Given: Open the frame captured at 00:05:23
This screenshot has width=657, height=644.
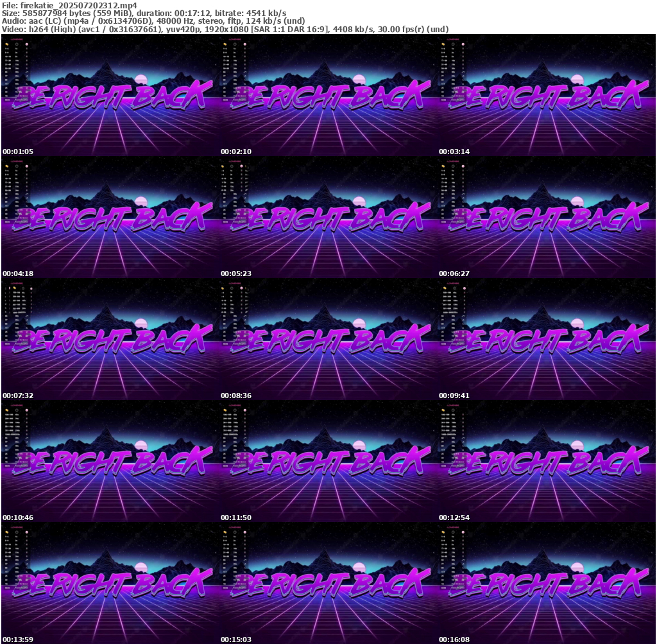Looking at the screenshot, I should (x=328, y=217).
